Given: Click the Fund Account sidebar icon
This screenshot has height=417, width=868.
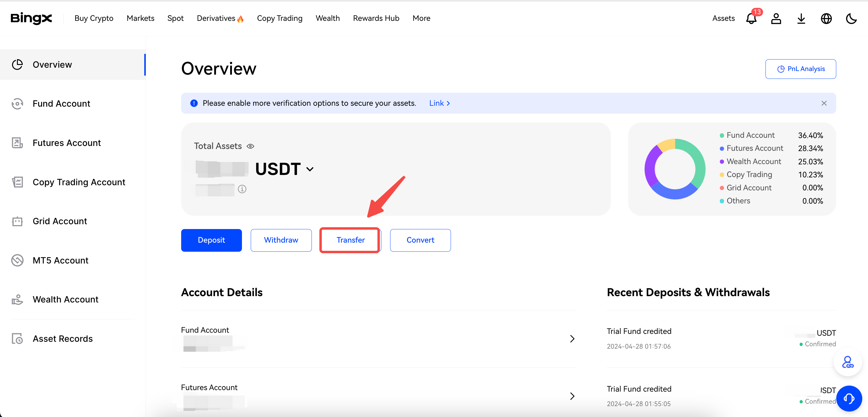Looking at the screenshot, I should click(17, 104).
